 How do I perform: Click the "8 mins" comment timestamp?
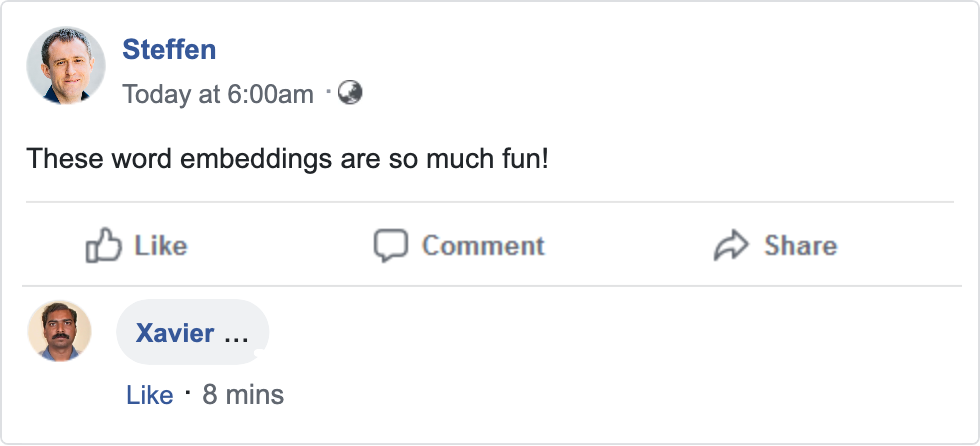click(243, 394)
